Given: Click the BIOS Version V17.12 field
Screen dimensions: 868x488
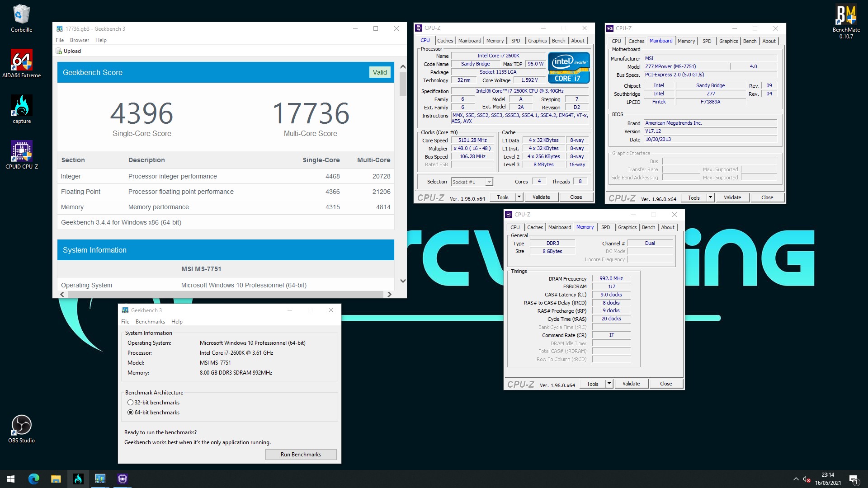Looking at the screenshot, I should pos(710,131).
